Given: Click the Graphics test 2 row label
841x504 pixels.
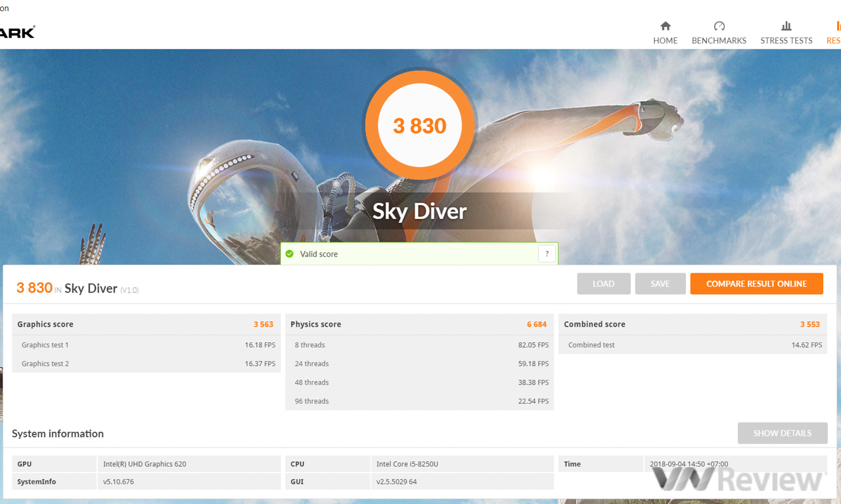Looking at the screenshot, I should [x=45, y=363].
